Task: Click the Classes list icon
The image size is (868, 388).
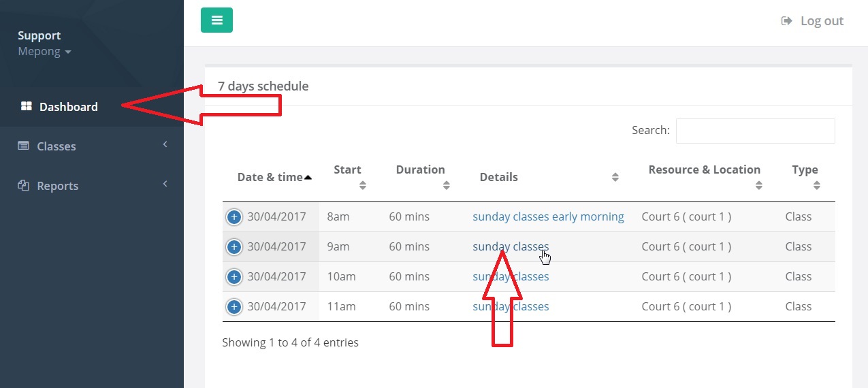Action: [23, 146]
